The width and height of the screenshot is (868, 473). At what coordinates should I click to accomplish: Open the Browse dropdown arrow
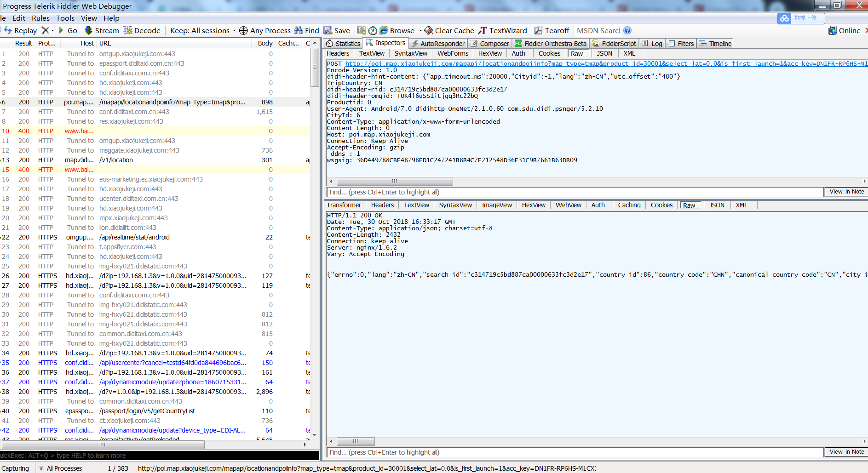420,31
